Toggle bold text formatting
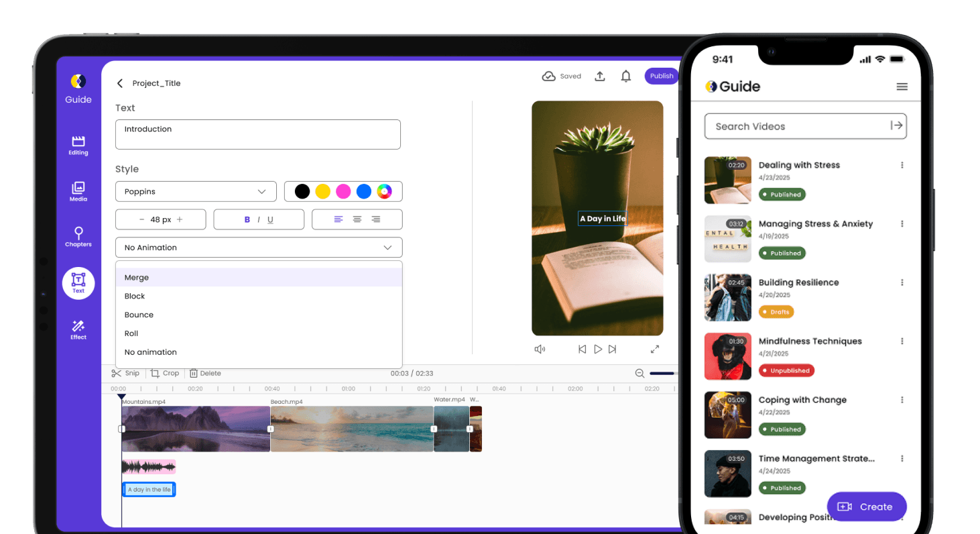 point(247,219)
